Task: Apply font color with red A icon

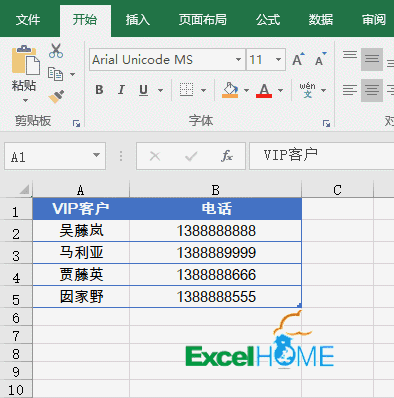Action: pos(264,90)
